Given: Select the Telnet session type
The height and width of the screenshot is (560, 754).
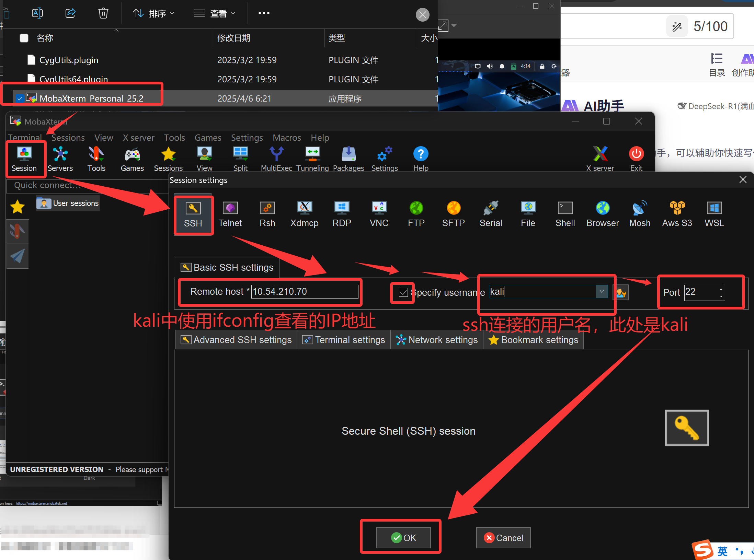Looking at the screenshot, I should click(x=230, y=215).
